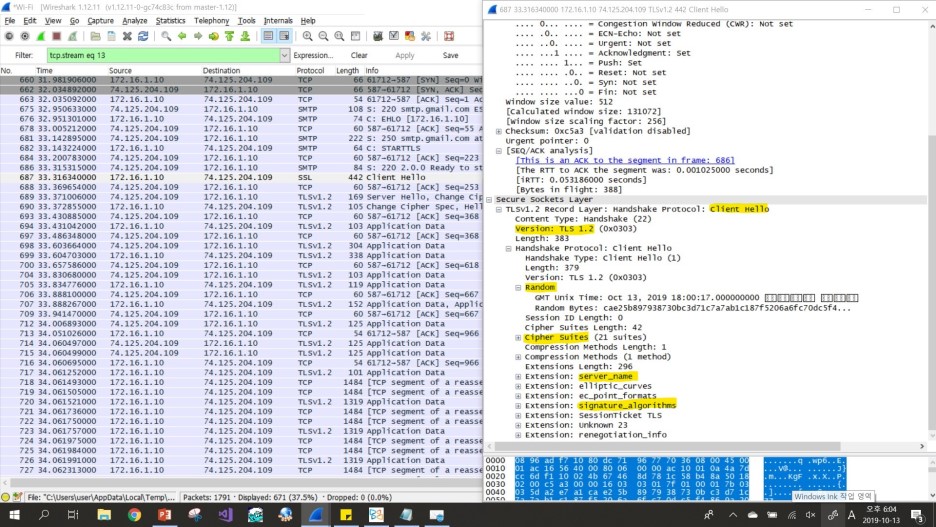The height and width of the screenshot is (527, 936).
Task: Open expert info status bar indicator
Action: 6,497
